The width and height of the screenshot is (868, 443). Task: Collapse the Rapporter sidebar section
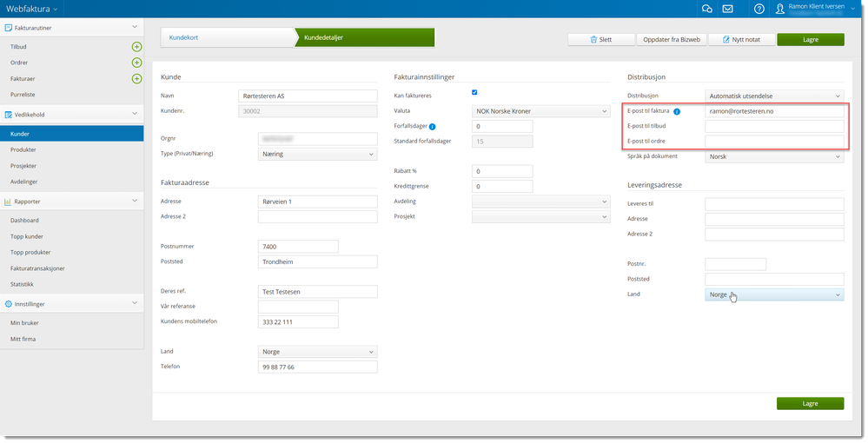click(x=134, y=201)
